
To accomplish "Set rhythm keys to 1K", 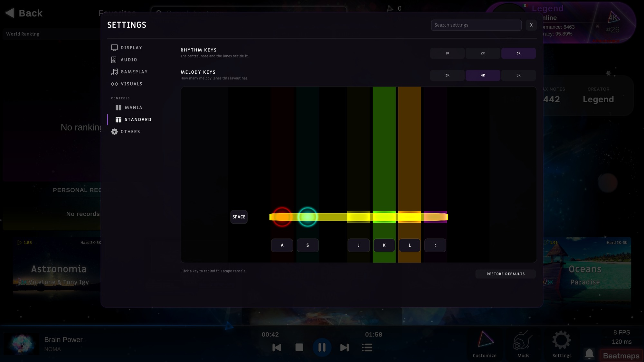I will (447, 53).
